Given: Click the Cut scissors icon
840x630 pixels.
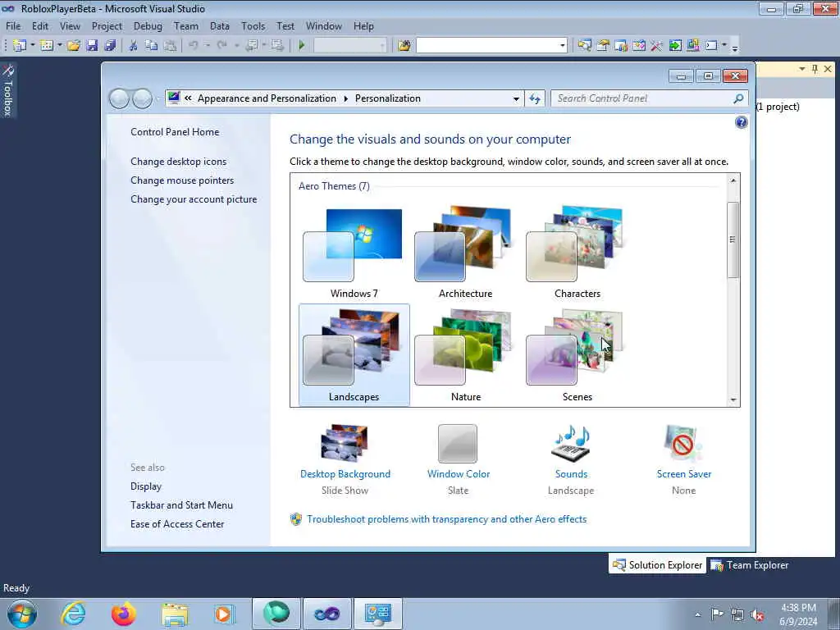Looking at the screenshot, I should [134, 46].
